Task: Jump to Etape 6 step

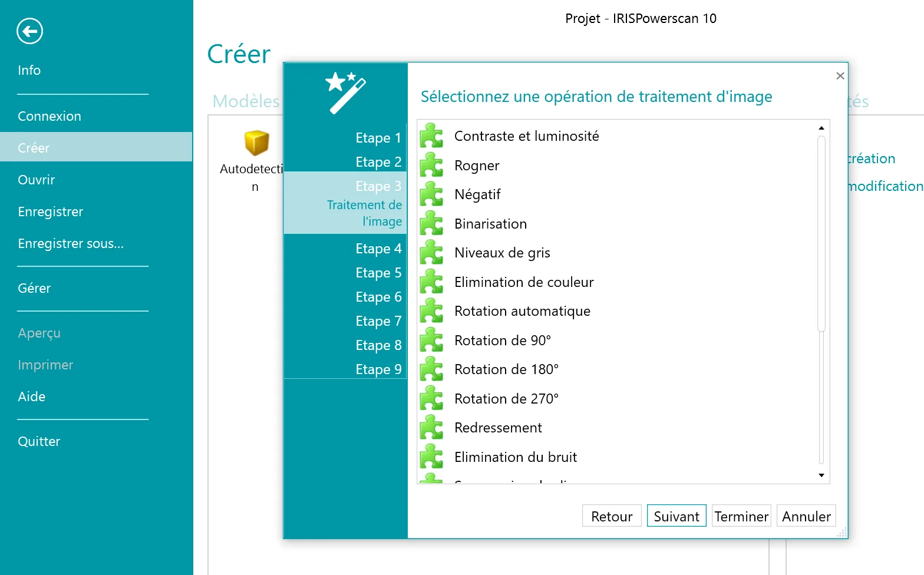Action: [378, 297]
